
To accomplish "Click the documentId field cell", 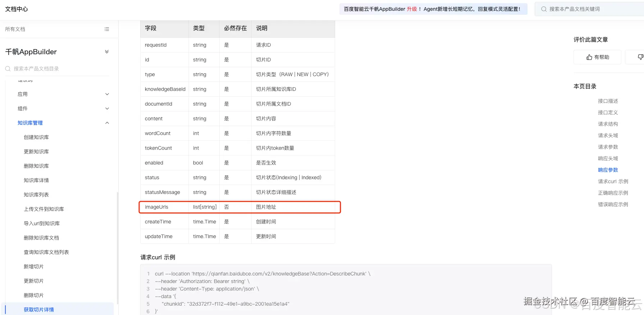I will 164,104.
